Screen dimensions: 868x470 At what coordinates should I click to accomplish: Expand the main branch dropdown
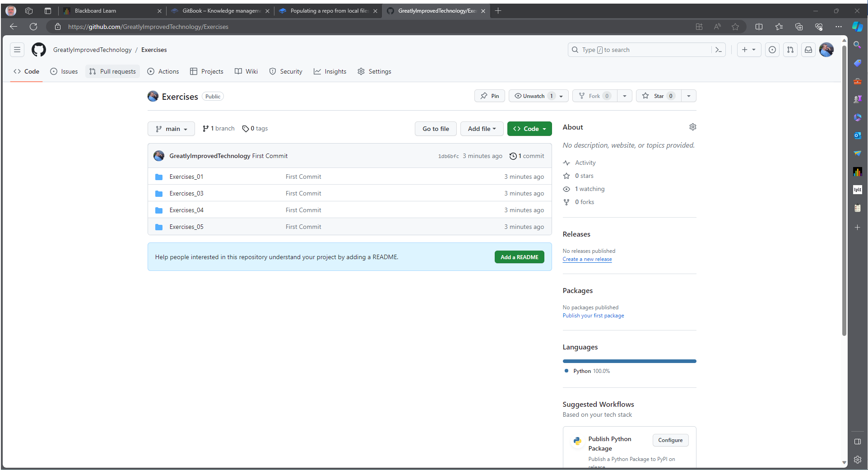pos(171,129)
